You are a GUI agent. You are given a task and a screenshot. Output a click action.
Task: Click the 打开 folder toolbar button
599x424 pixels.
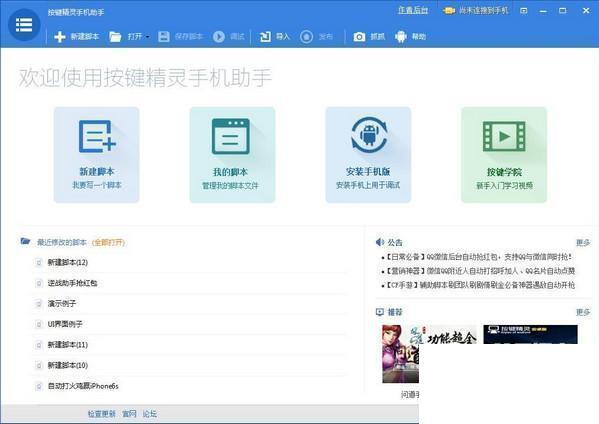[x=126, y=37]
